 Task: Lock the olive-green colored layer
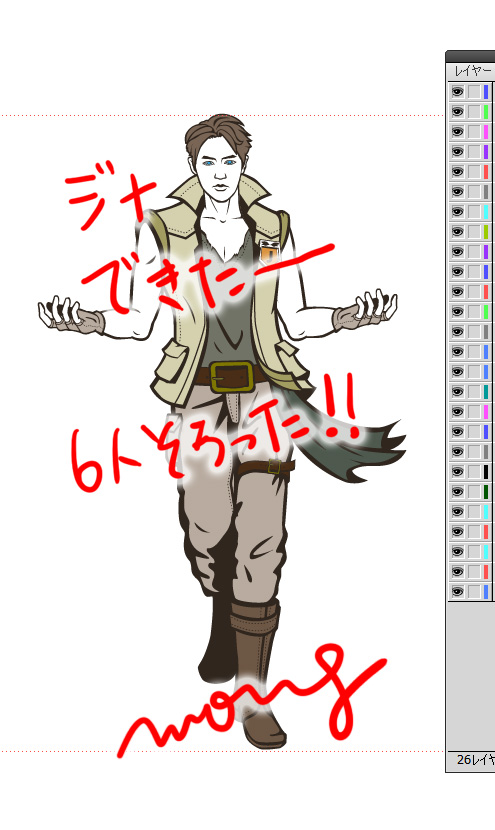pyautogui.click(x=474, y=232)
